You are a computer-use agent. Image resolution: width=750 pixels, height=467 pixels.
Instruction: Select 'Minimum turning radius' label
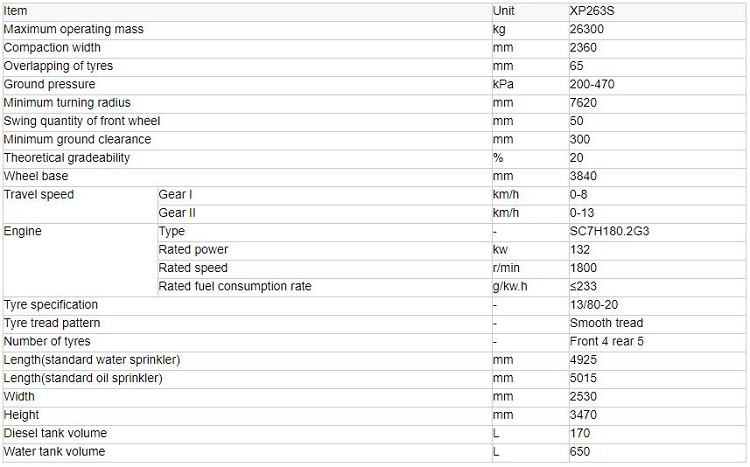(67, 103)
